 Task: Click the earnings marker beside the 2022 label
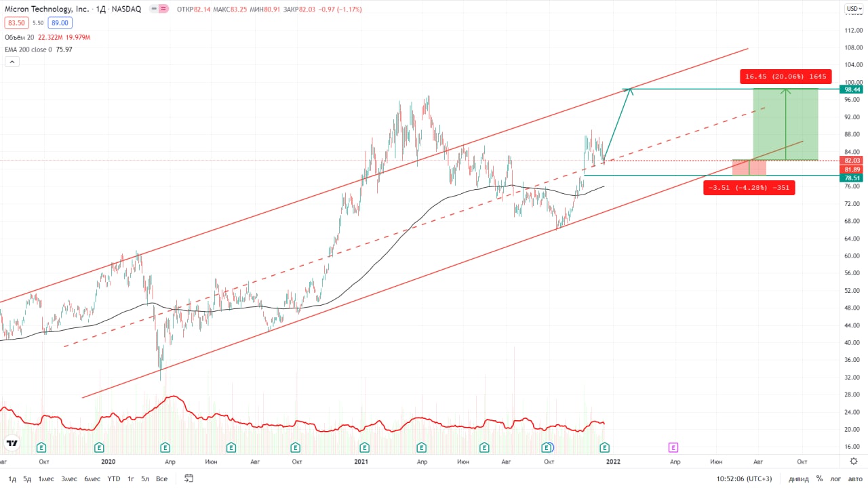pos(605,447)
